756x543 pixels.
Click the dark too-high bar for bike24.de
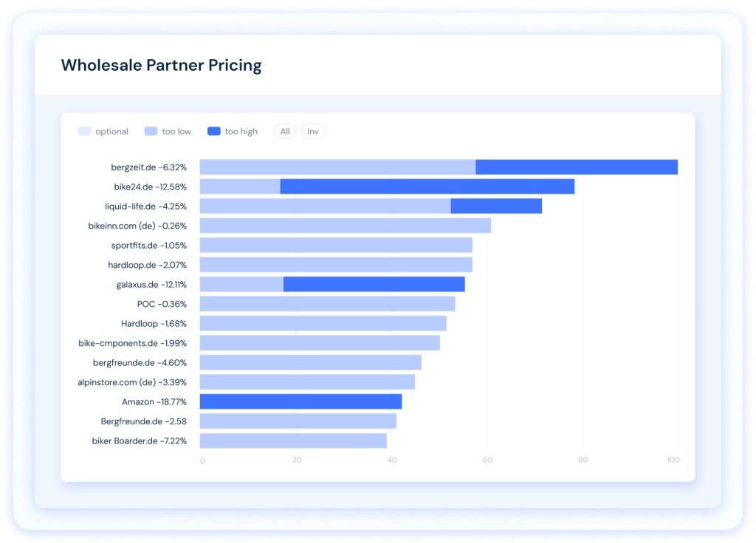coord(427,187)
